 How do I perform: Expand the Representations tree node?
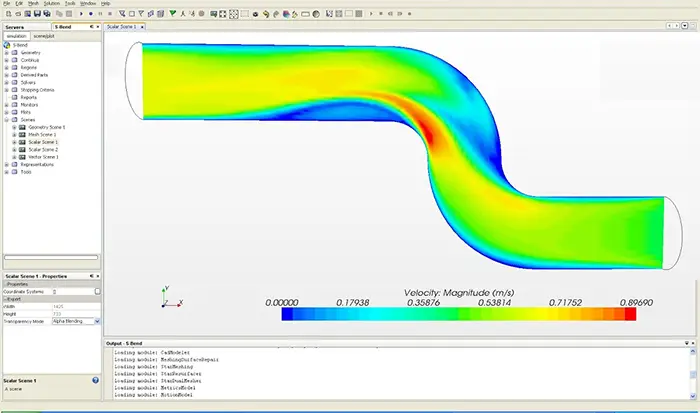6,164
